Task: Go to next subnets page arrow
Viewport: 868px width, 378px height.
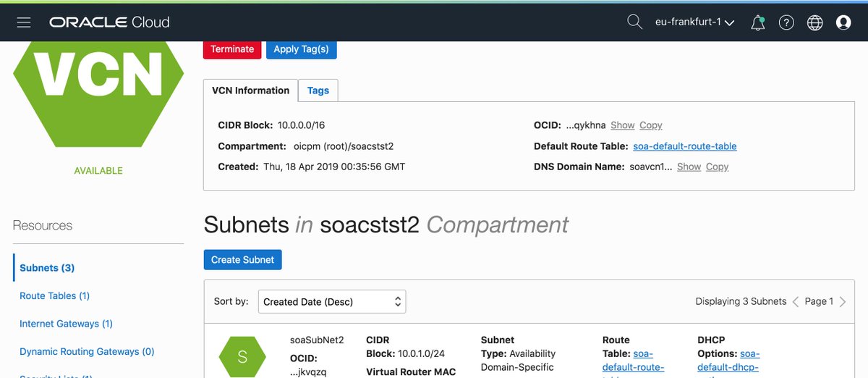Action: point(842,301)
